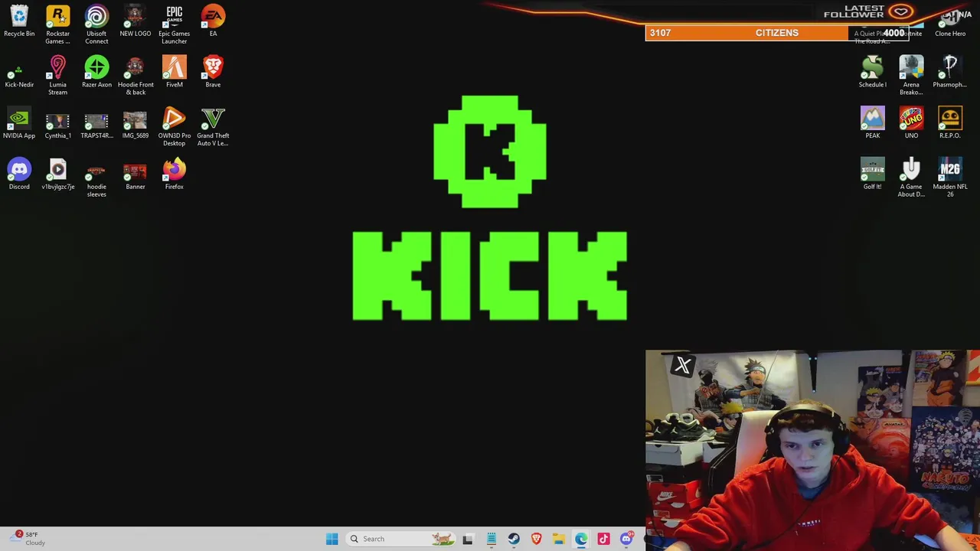980x551 pixels.
Task: Open R.E.P.O. game shortcut
Action: click(950, 124)
